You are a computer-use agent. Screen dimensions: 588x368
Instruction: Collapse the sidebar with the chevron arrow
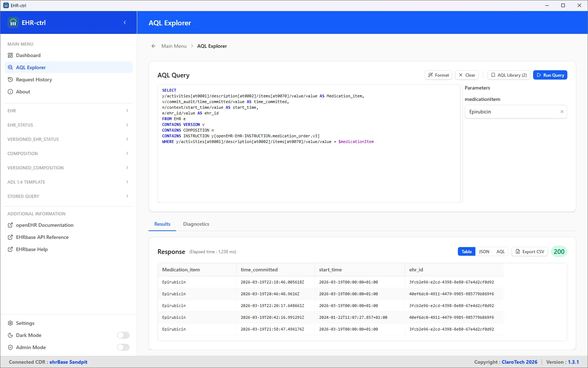[x=125, y=22]
